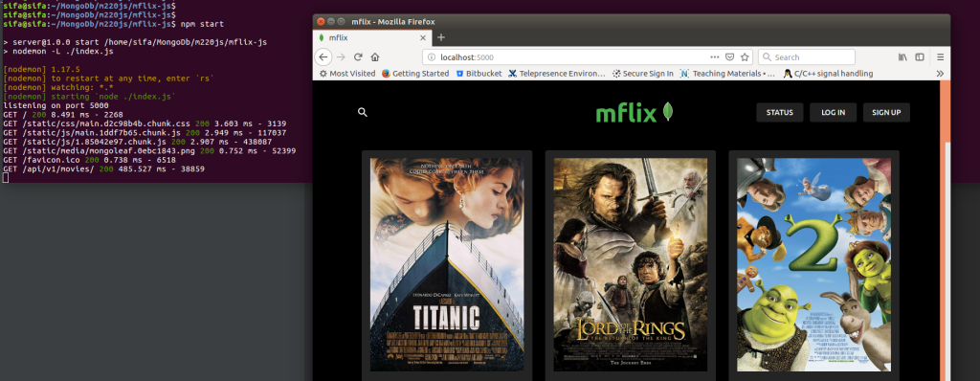Viewport: 980px width, 381px height.
Task: Open the C/C++ signal handling bookmark
Action: pyautogui.click(x=828, y=73)
